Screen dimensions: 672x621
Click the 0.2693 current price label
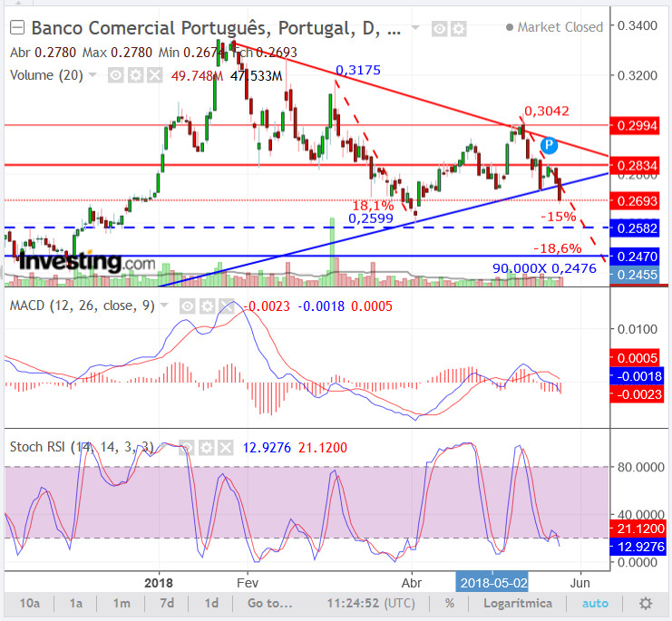pos(635,200)
